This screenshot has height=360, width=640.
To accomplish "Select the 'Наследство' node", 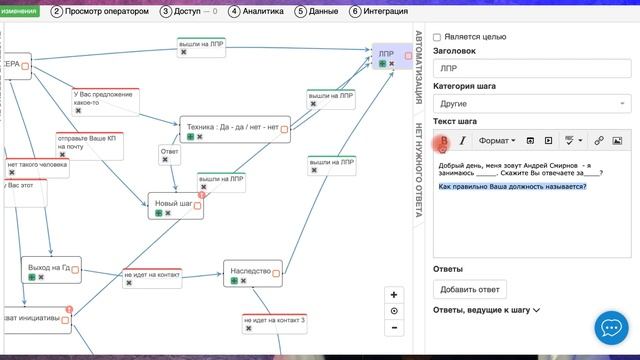I will click(x=253, y=273).
